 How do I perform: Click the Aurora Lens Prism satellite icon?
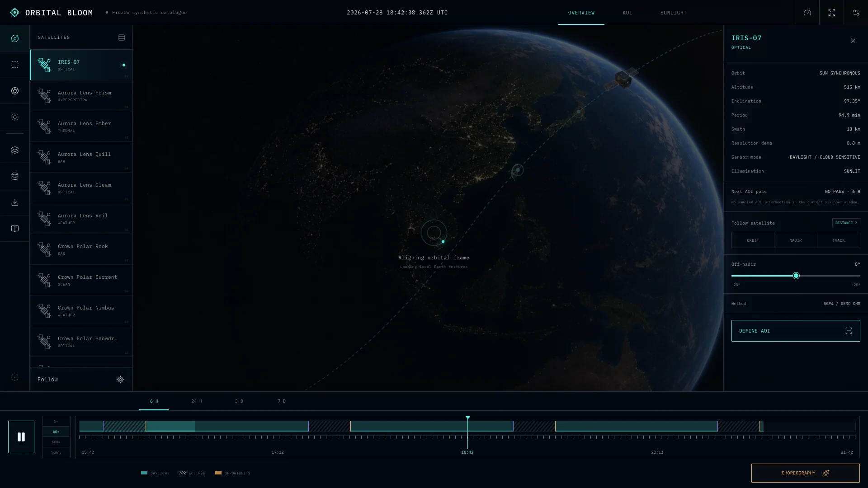point(44,96)
